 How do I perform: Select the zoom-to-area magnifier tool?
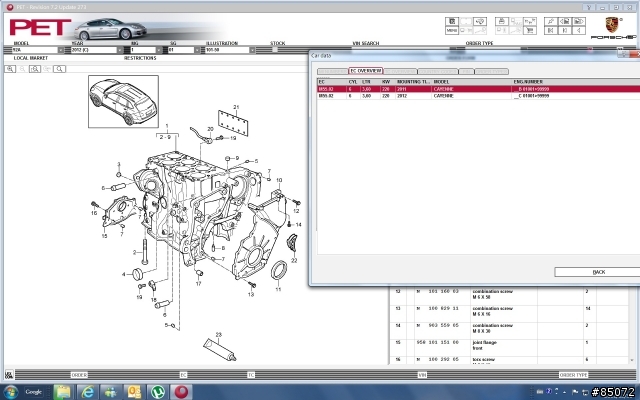(35, 69)
